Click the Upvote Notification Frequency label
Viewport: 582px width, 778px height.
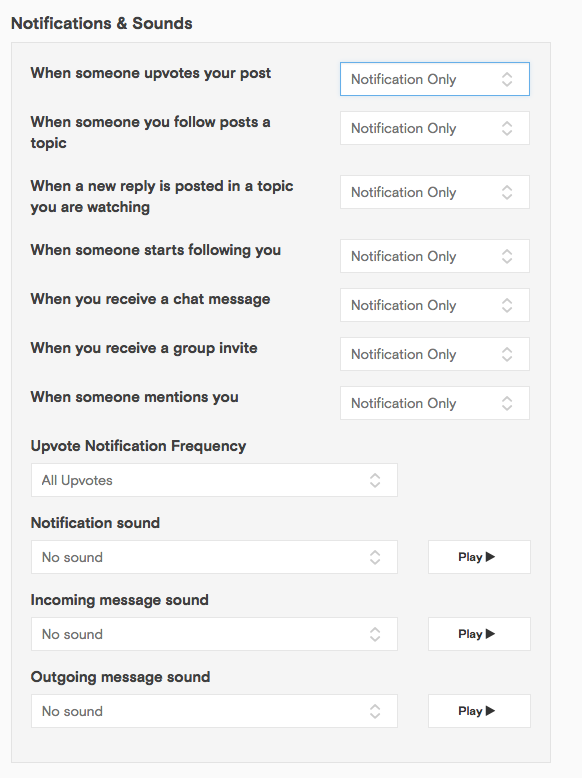pos(138,446)
